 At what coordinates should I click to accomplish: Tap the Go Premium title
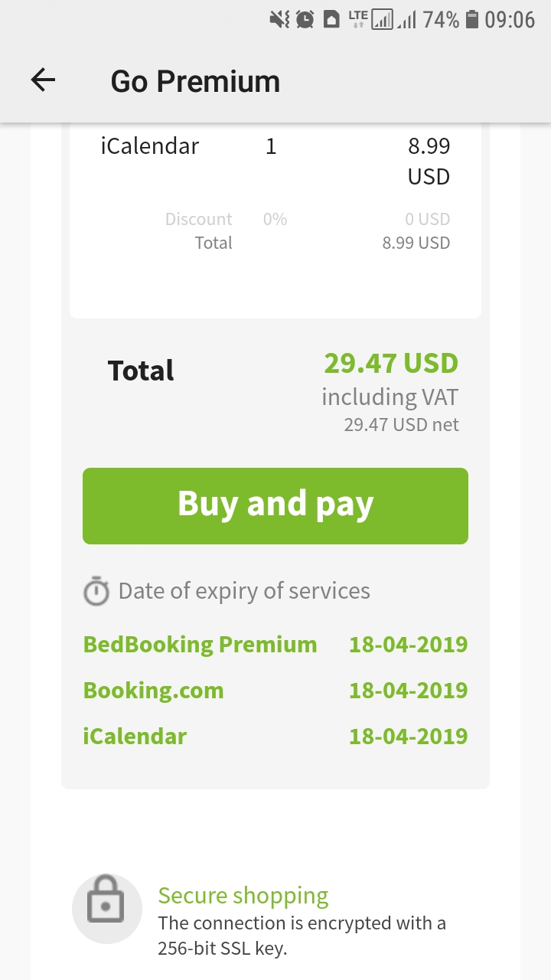click(195, 81)
